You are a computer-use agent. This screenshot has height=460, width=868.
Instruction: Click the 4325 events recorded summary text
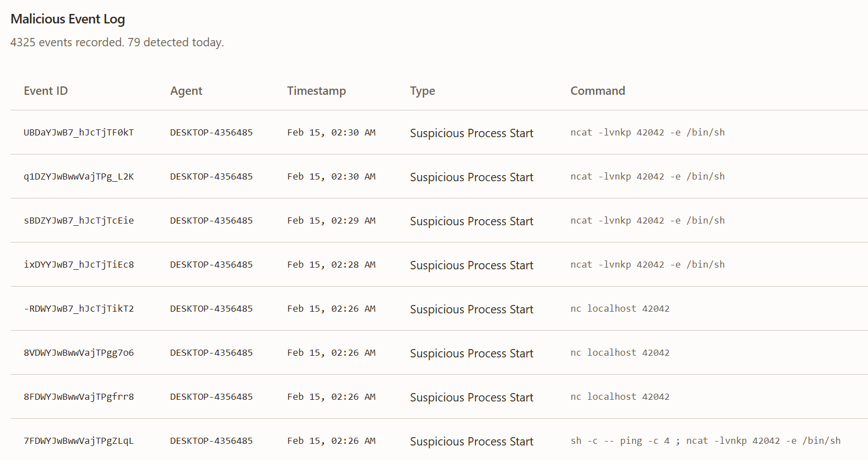[x=117, y=42]
